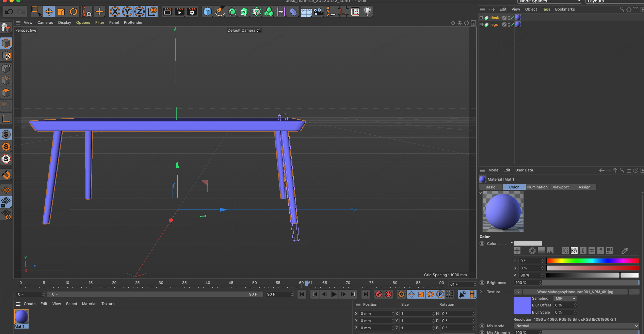Expand the desk object tree item
The image size is (644, 334).
pos(481,18)
